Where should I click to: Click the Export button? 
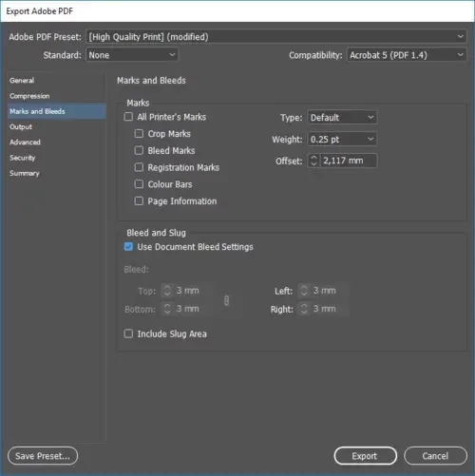click(366, 456)
